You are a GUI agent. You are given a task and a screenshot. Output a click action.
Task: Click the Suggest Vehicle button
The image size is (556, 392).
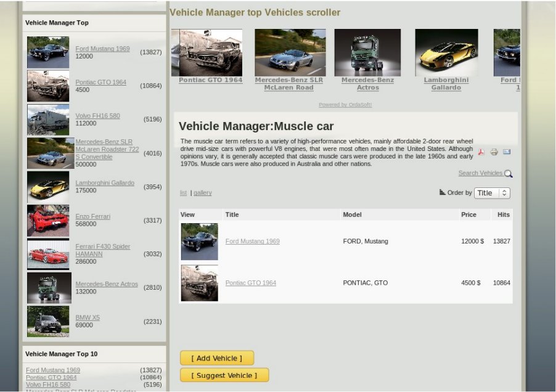[224, 375]
